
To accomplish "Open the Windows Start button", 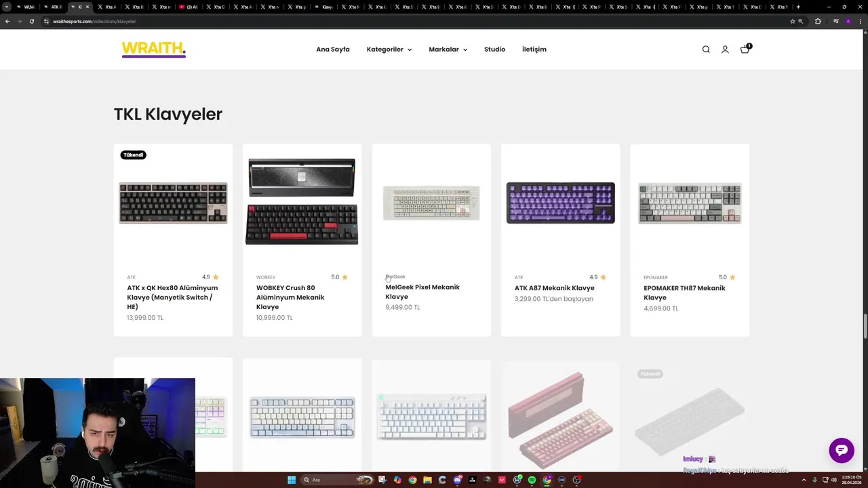I will [x=292, y=480].
